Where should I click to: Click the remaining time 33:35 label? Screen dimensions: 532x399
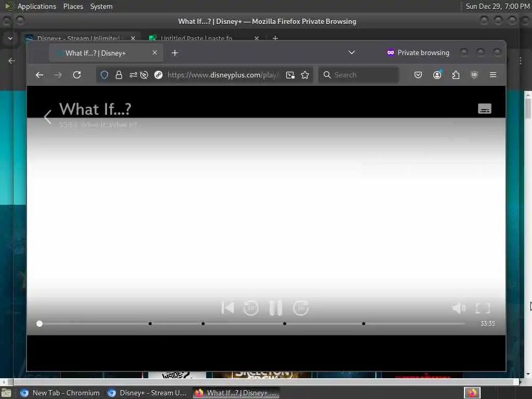[x=487, y=324]
